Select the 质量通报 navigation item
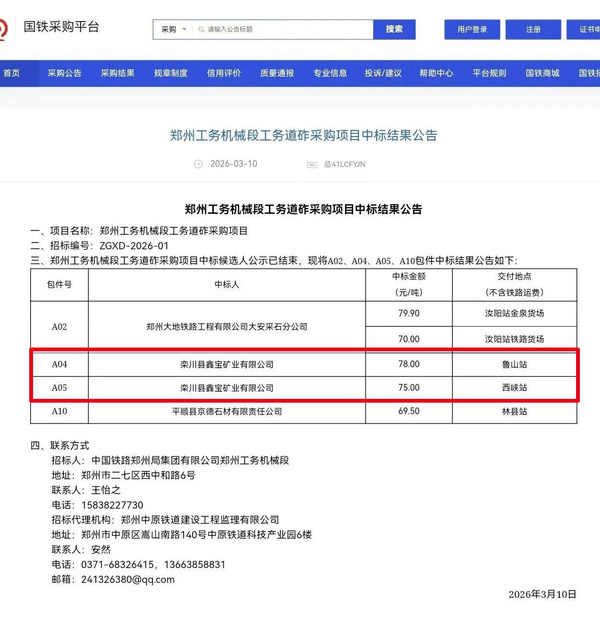 click(x=277, y=73)
